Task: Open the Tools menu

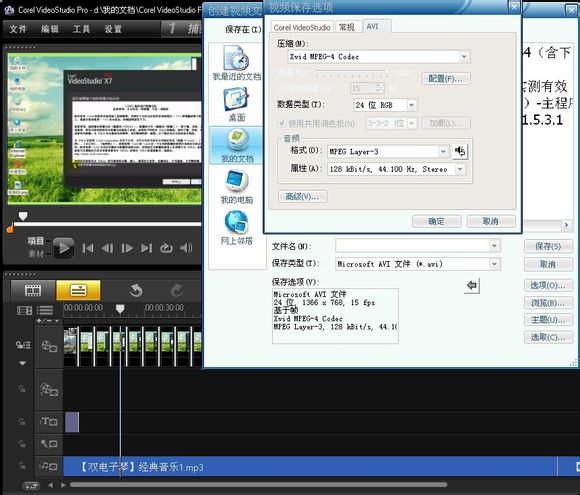Action: click(x=81, y=29)
